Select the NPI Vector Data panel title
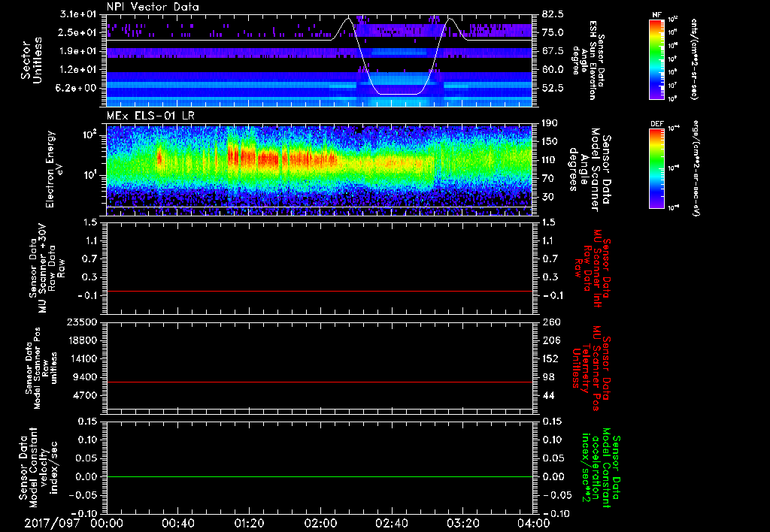770x532 pixels. (x=153, y=7)
